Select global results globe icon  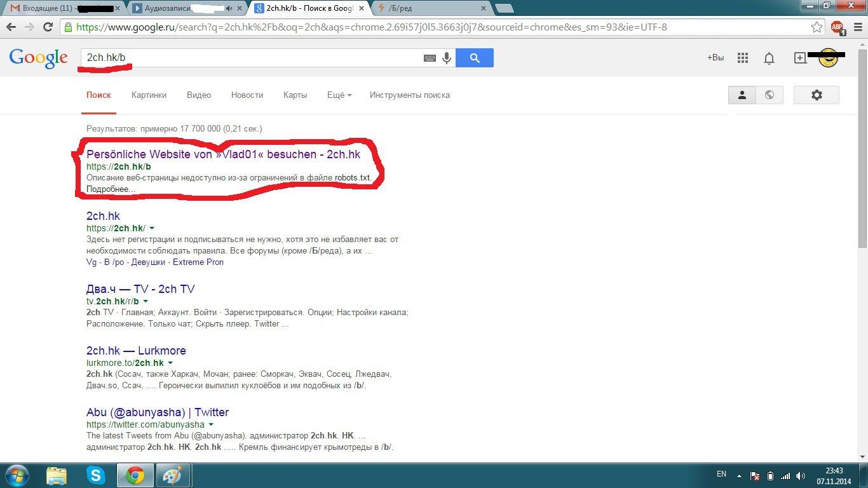click(x=770, y=95)
